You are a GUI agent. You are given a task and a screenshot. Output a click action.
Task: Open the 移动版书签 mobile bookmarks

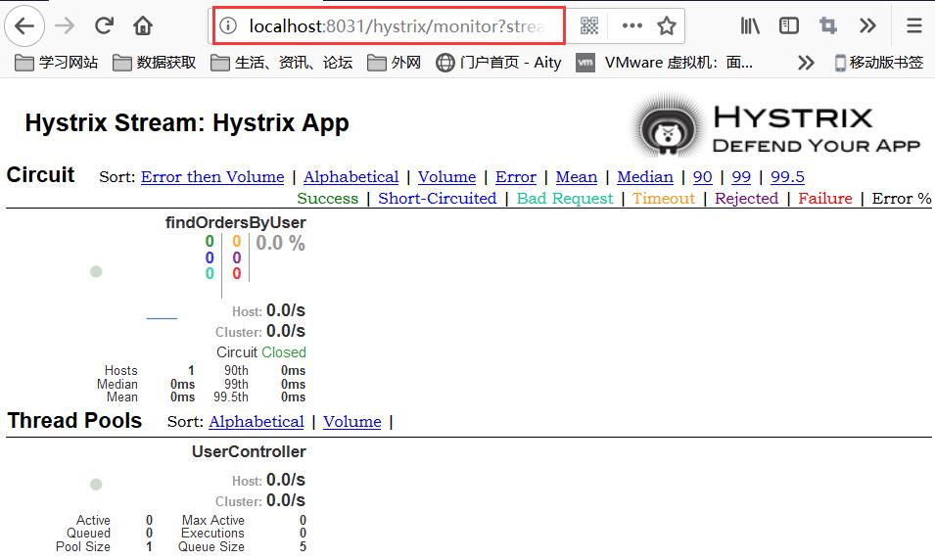click(x=879, y=62)
